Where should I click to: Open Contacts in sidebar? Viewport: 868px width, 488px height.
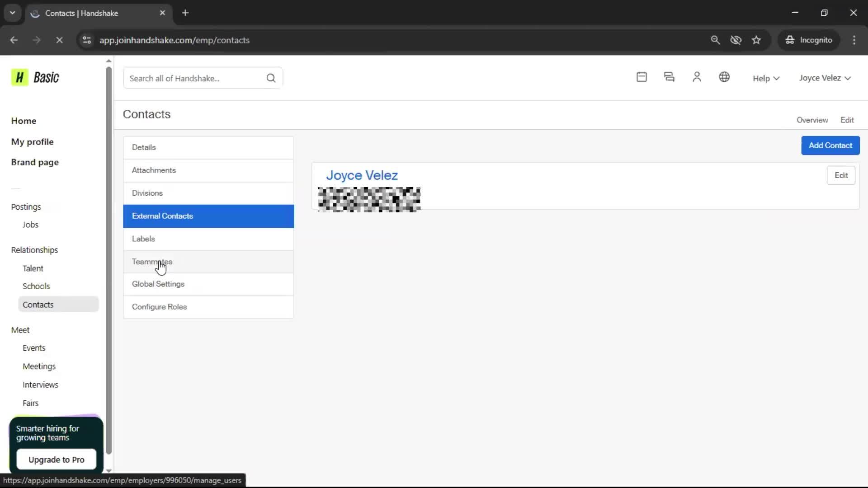coord(58,305)
